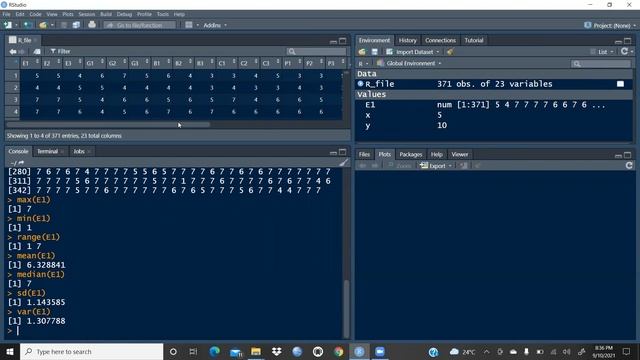Viewport: 640px width, 360px height.
Task: Click the blue expand circle next to R_file
Action: pyautogui.click(x=360, y=84)
